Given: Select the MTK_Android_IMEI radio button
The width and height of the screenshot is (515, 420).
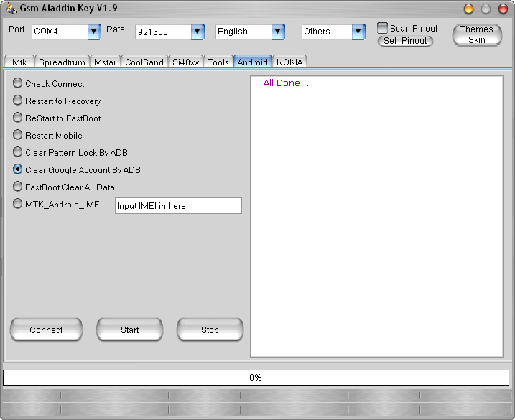Looking at the screenshot, I should coord(17,204).
